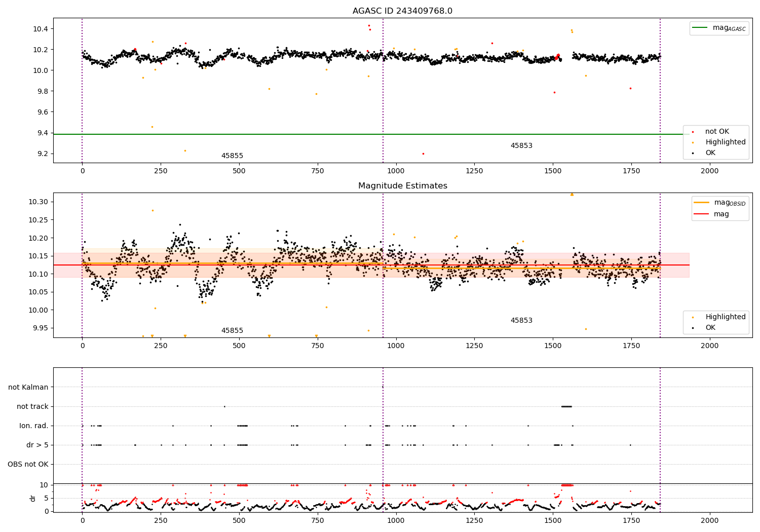Click the red outlier point at 9.2 in the top plot
The height and width of the screenshot is (532, 760).
click(x=423, y=154)
